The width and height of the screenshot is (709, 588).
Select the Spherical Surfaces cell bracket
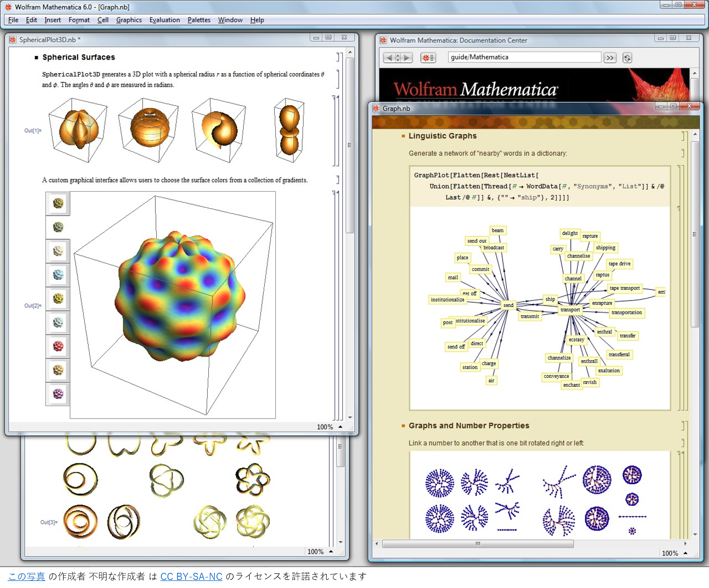[x=341, y=57]
